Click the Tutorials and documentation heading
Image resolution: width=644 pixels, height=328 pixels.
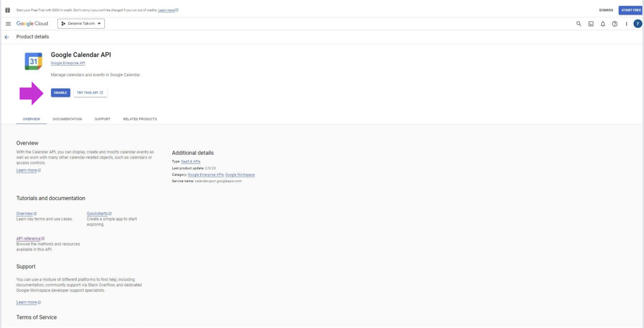point(51,198)
